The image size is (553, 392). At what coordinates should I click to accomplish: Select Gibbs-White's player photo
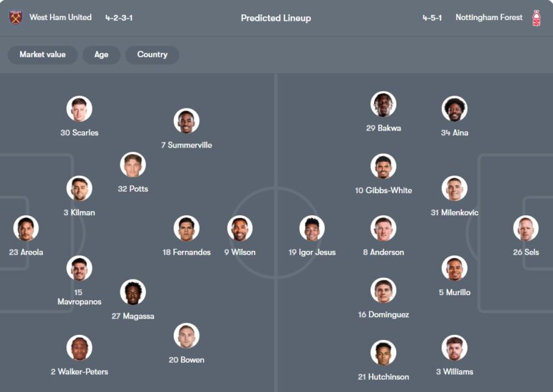click(x=383, y=166)
